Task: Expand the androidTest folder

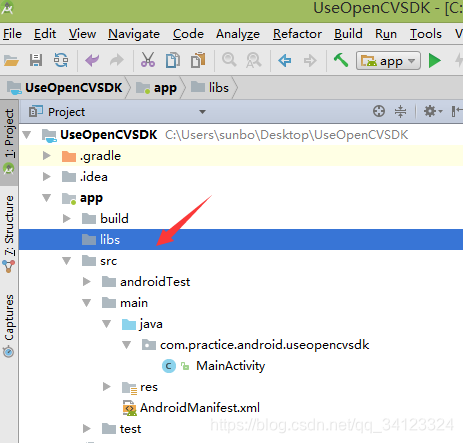Action: [87, 282]
